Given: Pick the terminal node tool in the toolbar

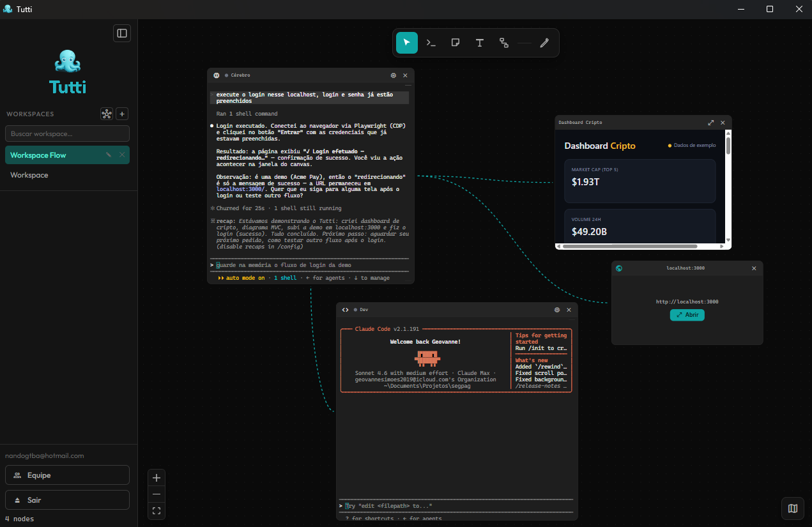Looking at the screenshot, I should (x=431, y=43).
